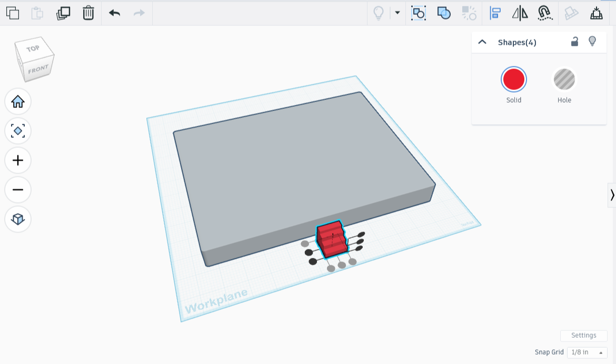Click the Paste clipboard icon
616x364 pixels.
click(x=37, y=13)
